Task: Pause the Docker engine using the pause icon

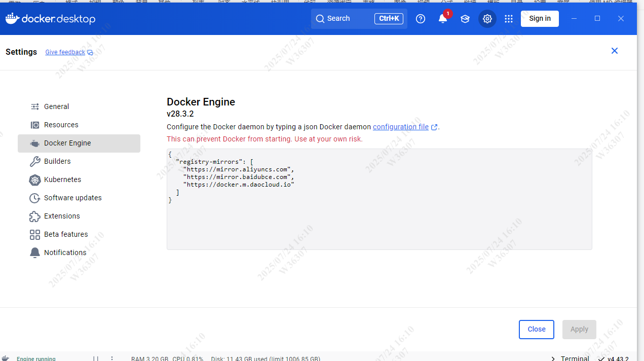Action: pyautogui.click(x=96, y=358)
